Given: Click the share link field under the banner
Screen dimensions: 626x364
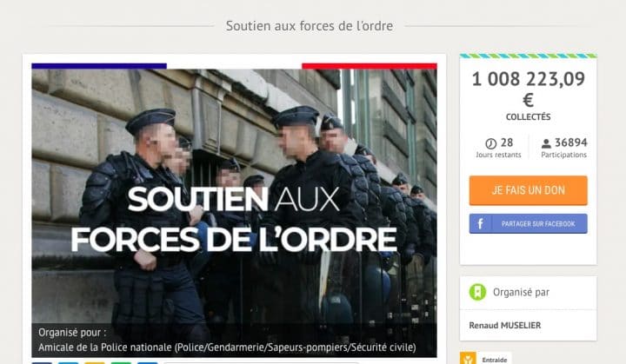Looking at the screenshot, I should (x=262, y=363).
